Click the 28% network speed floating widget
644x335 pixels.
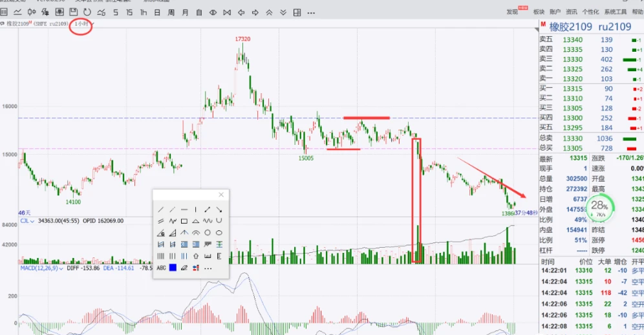599,208
